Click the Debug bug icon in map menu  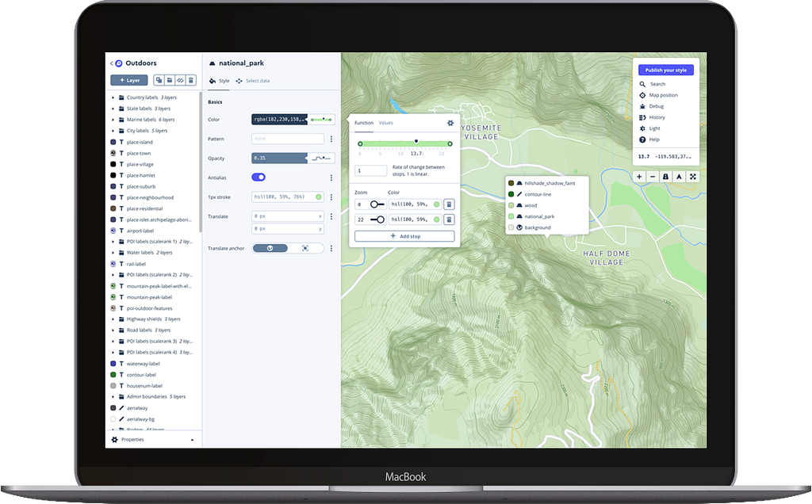[642, 106]
